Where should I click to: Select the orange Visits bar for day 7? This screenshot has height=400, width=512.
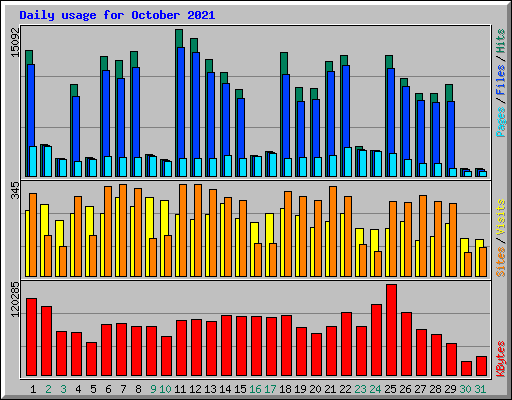[123, 230]
